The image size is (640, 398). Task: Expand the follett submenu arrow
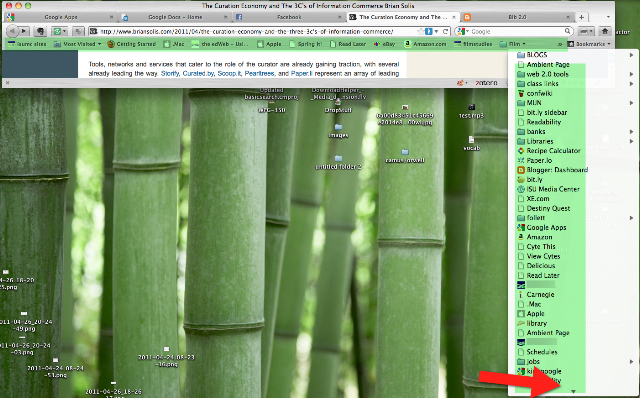coord(631,218)
